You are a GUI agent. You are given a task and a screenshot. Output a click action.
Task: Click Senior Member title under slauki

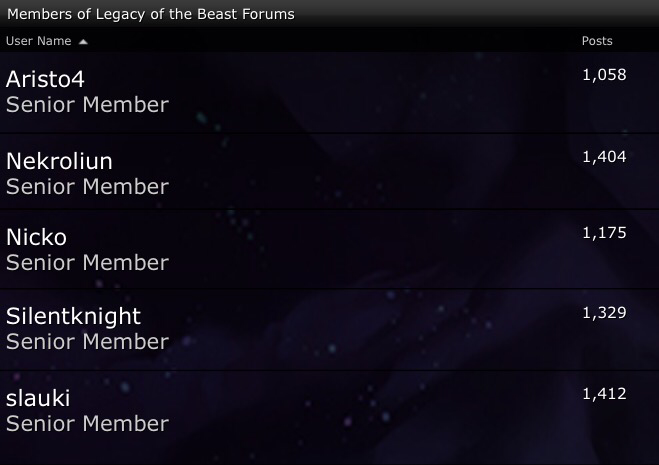coord(87,423)
